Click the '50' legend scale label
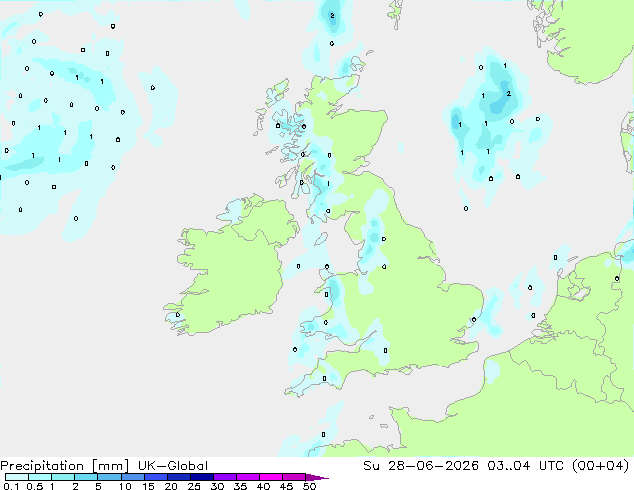634x490 pixels. coord(309,486)
